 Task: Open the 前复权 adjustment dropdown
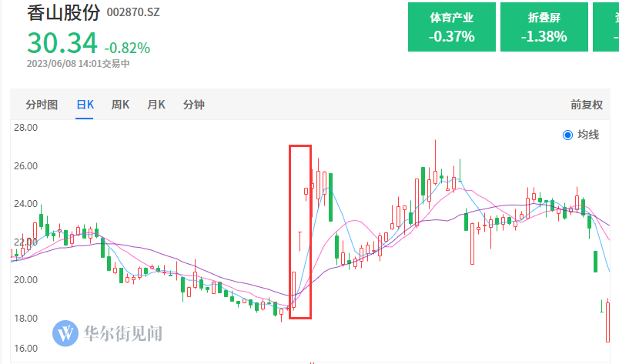click(586, 105)
